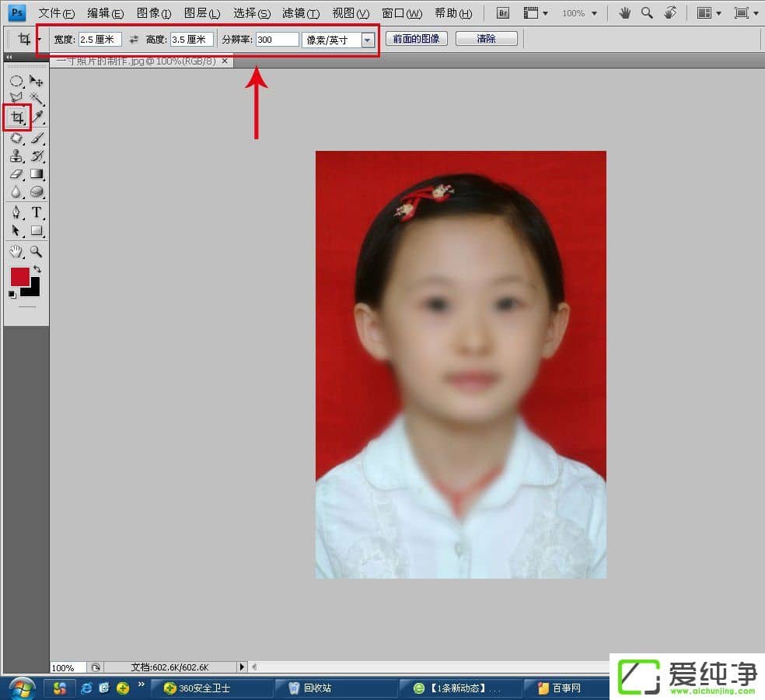Select the Clone Stamp tool
Image resolution: width=765 pixels, height=700 pixels.
(16, 156)
